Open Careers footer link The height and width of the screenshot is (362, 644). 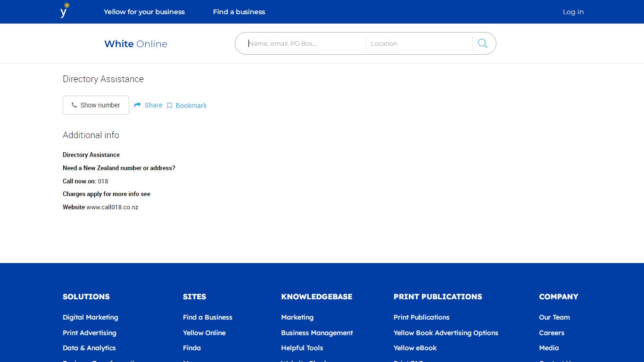(x=552, y=333)
